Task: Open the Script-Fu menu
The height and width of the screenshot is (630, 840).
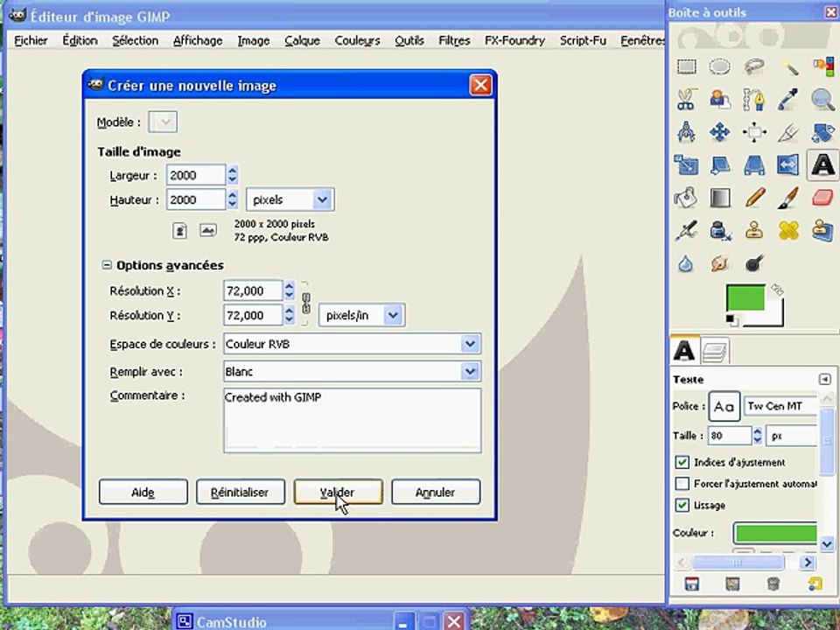Action: pos(583,41)
